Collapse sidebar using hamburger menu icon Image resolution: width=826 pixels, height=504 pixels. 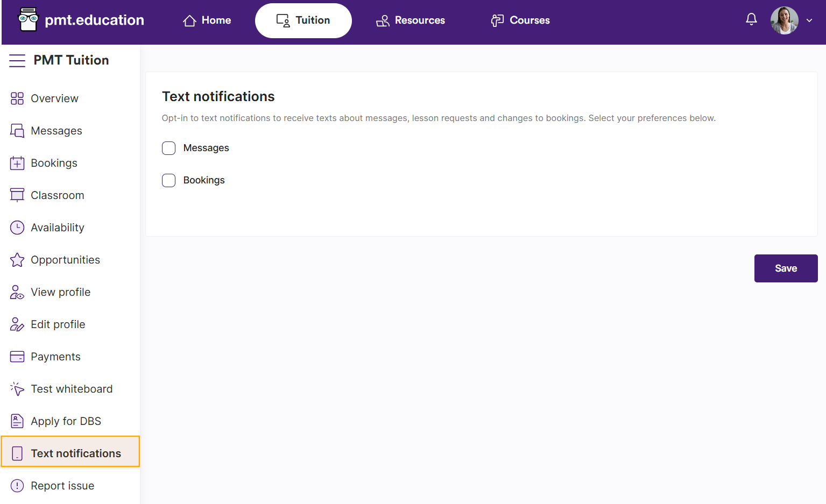(17, 60)
